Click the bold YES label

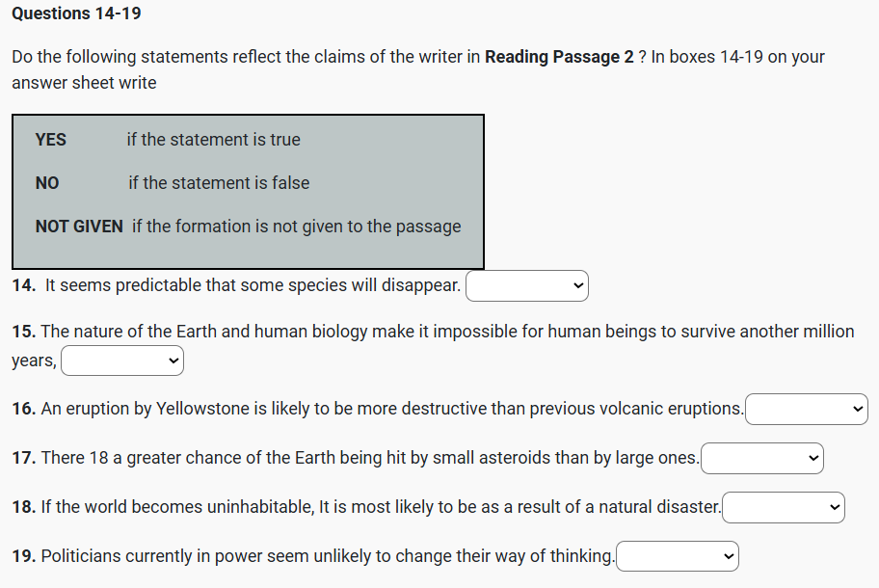tap(51, 140)
